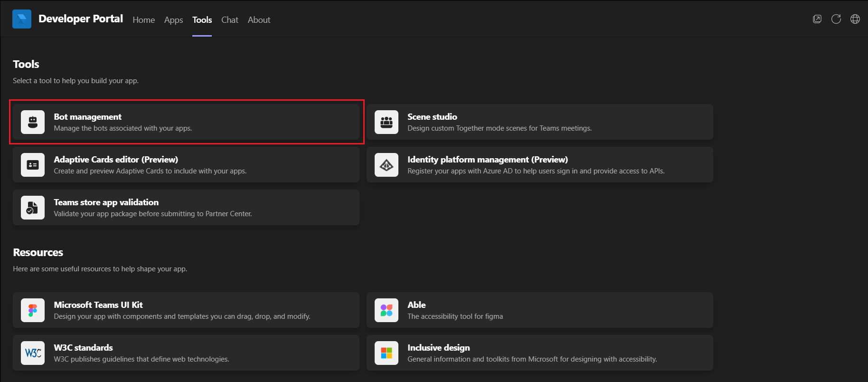The width and height of the screenshot is (868, 382).
Task: Click 'The accessibility tool for figma' text
Action: 455,316
